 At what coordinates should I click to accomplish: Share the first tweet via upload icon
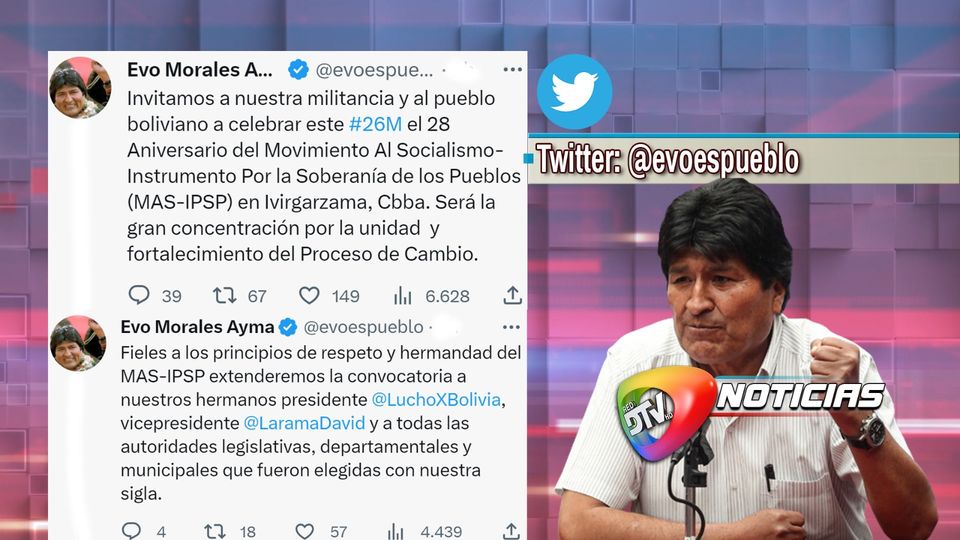click(512, 295)
